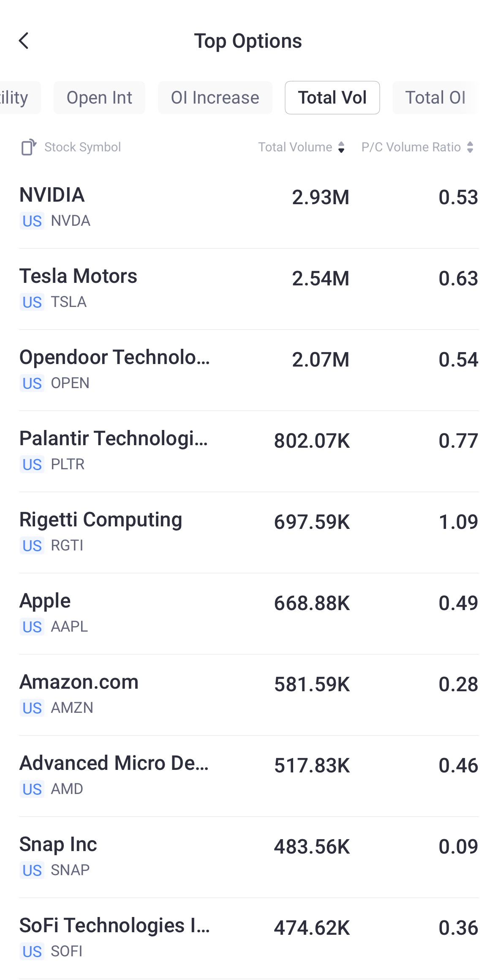
Task: Open the NVIDIA options row
Action: 249,207
